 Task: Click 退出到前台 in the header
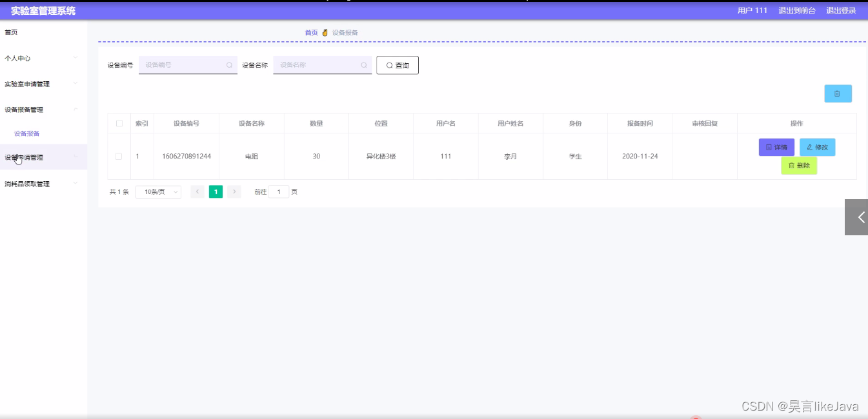[796, 10]
